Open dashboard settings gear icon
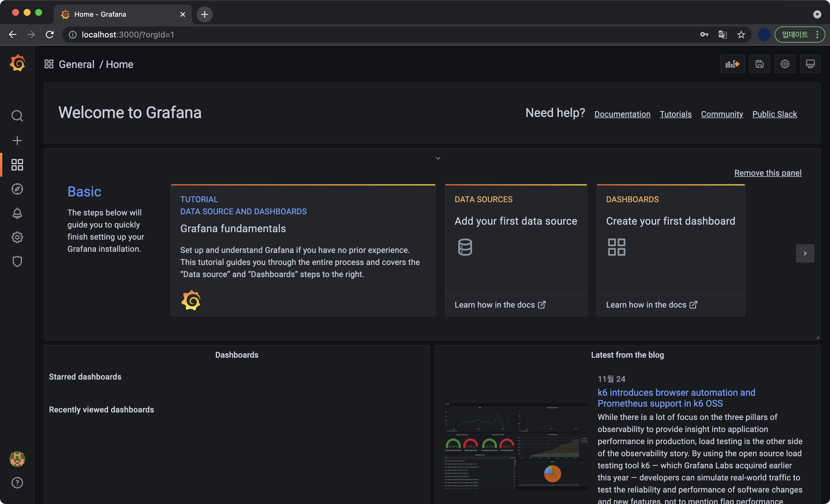This screenshot has width=830, height=504. tap(785, 64)
